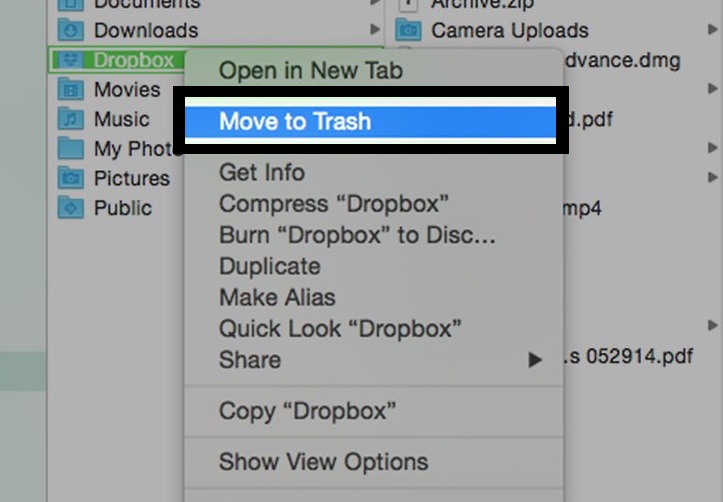Choose Compress "Dropbox" option
The width and height of the screenshot is (723, 502).
coord(334,204)
